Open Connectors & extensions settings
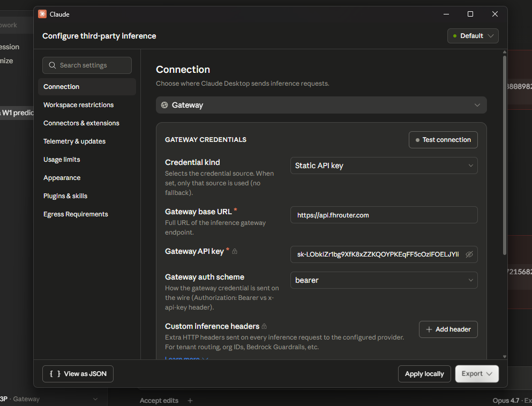The width and height of the screenshot is (532, 406). (81, 123)
